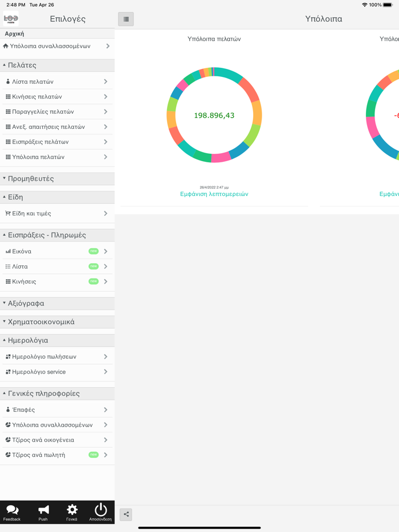
Task: Open Γενικά settings gear
Action: coord(72,512)
